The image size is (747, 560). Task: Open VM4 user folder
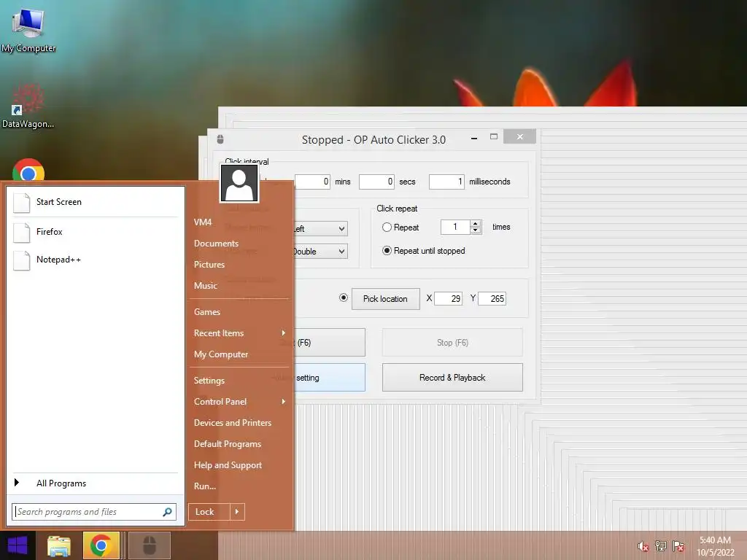click(203, 222)
